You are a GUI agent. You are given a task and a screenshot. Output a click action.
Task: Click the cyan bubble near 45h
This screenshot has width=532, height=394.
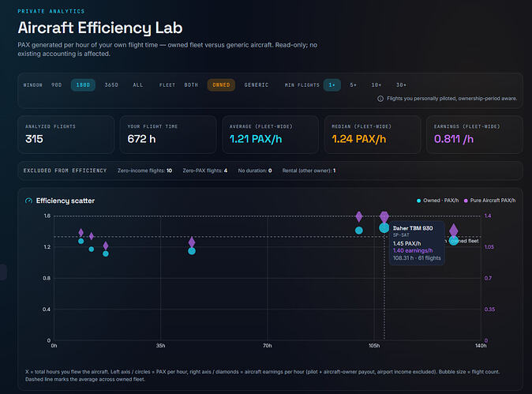(x=192, y=251)
